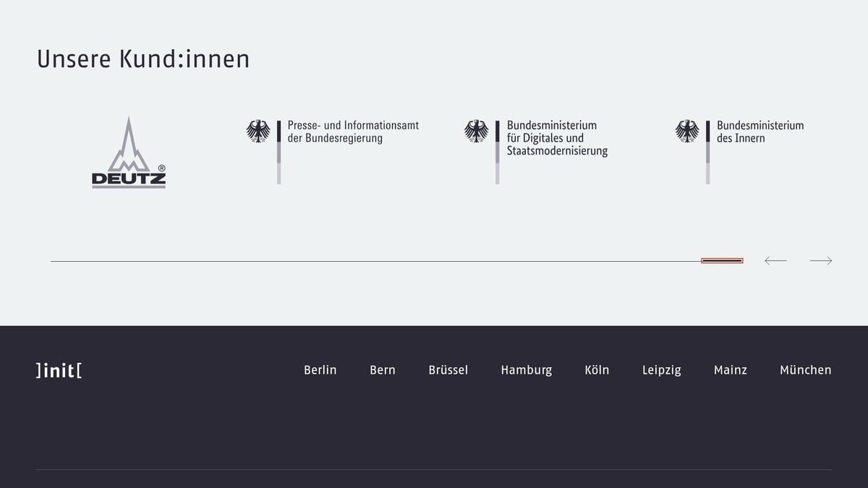Select the Bundesministerium des Innern eagle emblem

pyautogui.click(x=686, y=132)
